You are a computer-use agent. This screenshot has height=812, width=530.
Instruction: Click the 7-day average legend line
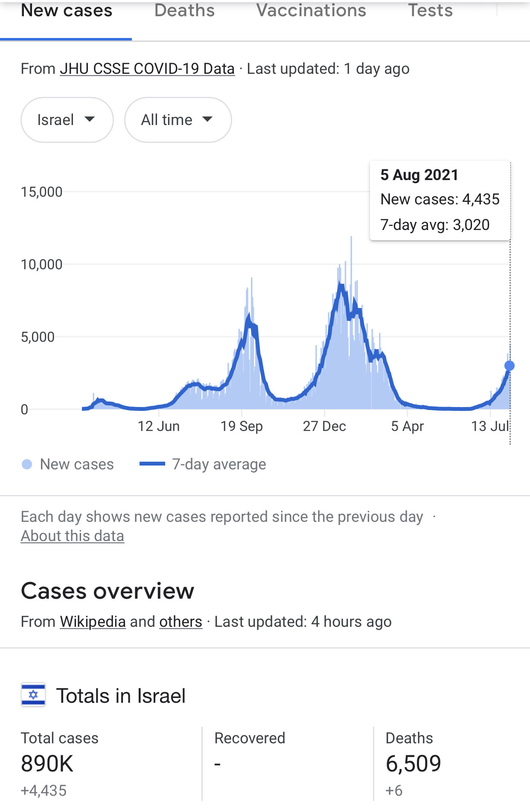tap(152, 464)
